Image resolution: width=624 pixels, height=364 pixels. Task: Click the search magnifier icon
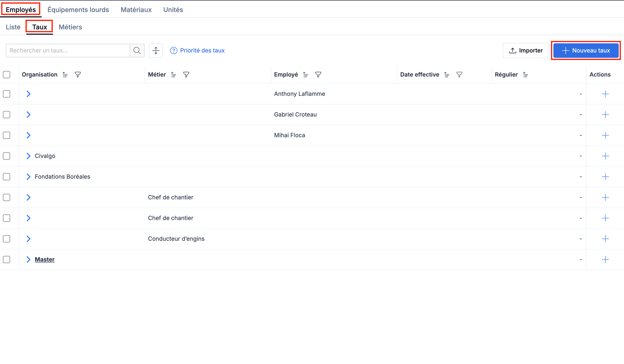point(137,51)
